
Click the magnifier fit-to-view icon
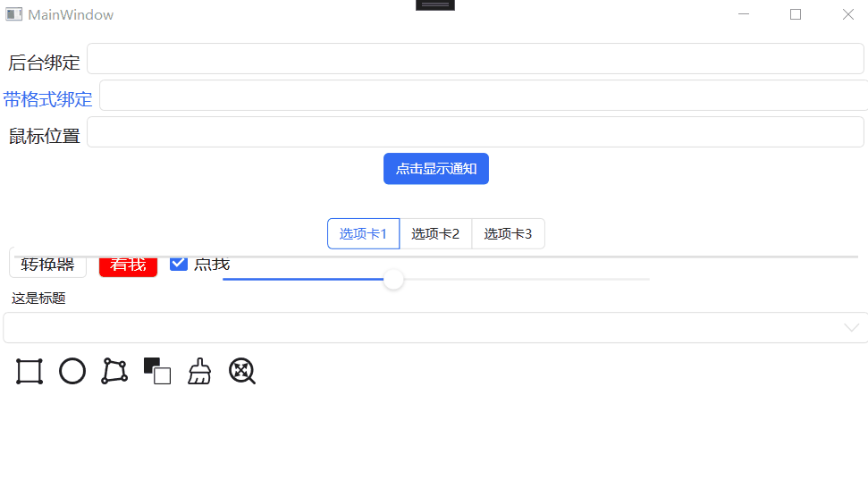click(242, 371)
